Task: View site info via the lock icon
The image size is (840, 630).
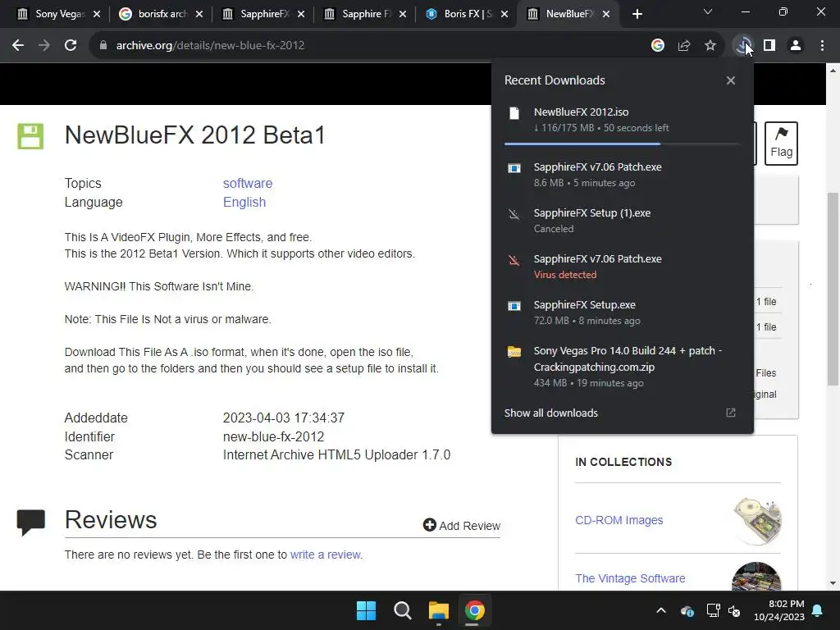Action: 103,46
